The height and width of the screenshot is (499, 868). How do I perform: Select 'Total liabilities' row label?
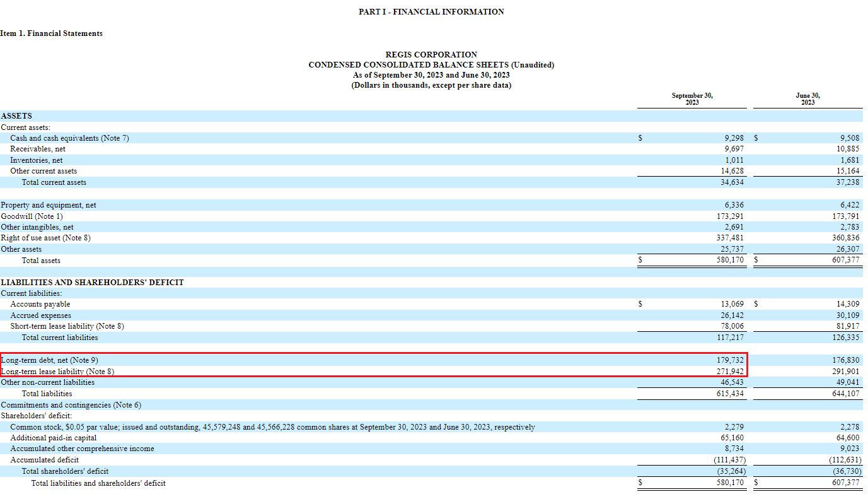click(x=47, y=394)
